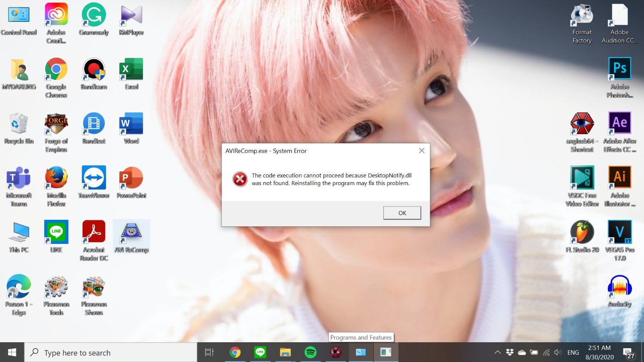Open Action Center notifications

point(629,352)
